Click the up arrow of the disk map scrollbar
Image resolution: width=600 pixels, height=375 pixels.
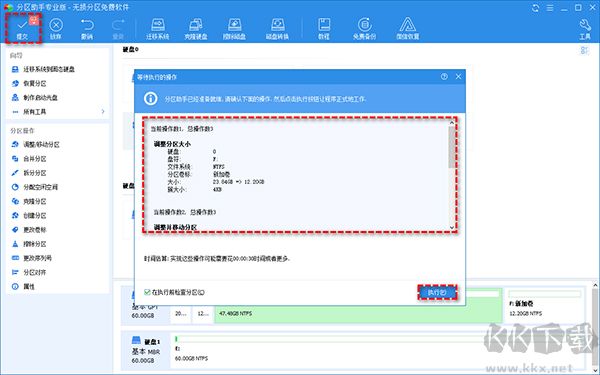(x=595, y=285)
